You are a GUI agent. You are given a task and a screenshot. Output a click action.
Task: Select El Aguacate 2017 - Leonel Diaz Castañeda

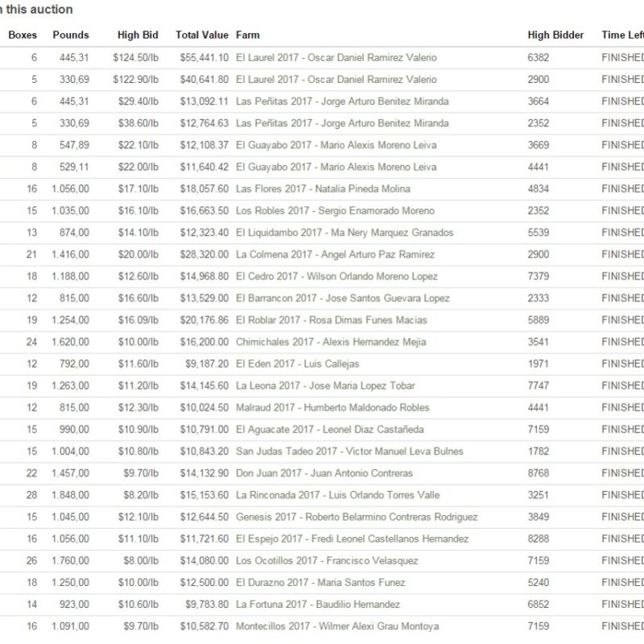point(330,429)
